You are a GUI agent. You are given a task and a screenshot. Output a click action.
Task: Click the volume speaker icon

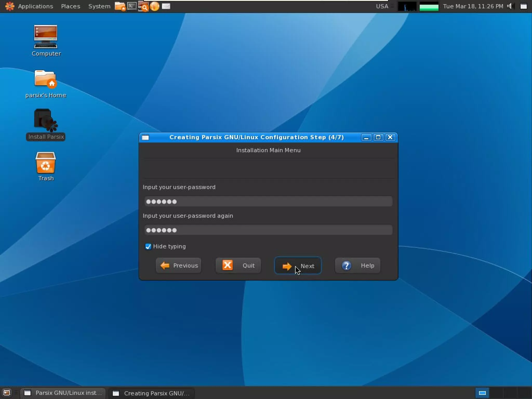510,6
